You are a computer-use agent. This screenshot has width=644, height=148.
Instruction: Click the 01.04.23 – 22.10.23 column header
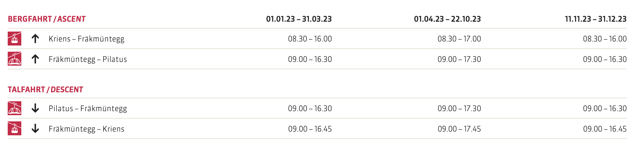click(x=447, y=19)
